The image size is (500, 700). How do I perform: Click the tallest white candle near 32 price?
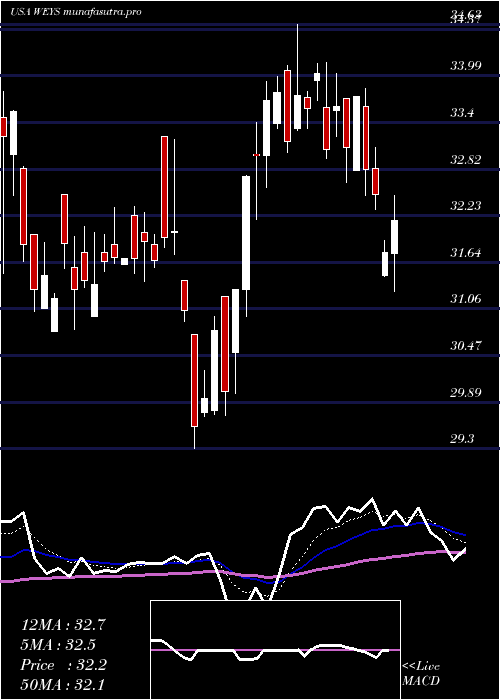coord(246,233)
